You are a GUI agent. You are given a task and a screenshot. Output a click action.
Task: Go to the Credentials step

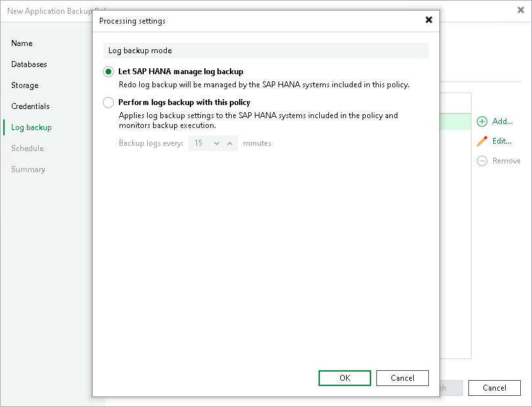click(30, 106)
